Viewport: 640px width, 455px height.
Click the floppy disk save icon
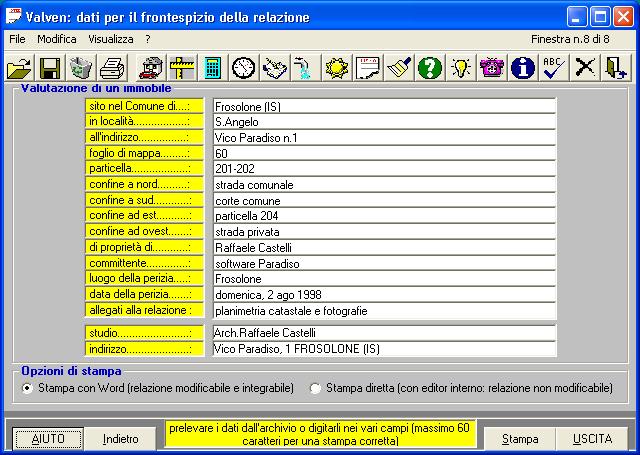coord(50,68)
